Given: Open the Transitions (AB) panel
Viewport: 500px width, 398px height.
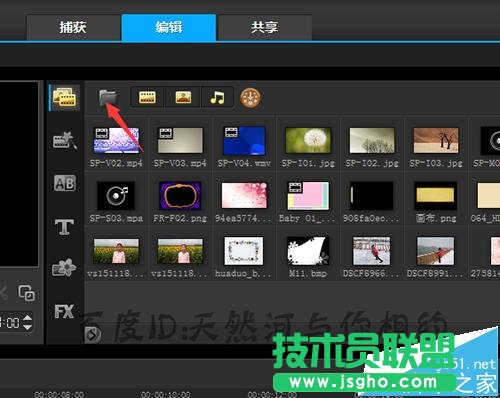Looking at the screenshot, I should [64, 183].
